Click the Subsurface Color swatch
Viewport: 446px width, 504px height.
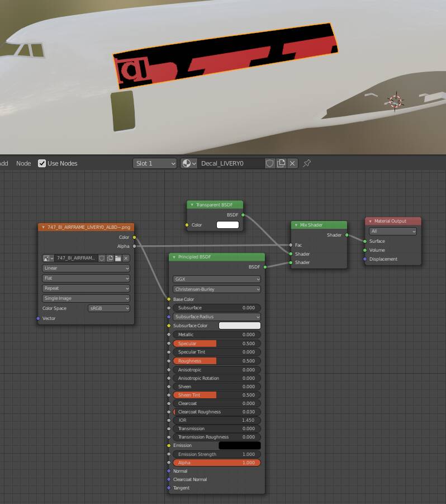tap(240, 326)
